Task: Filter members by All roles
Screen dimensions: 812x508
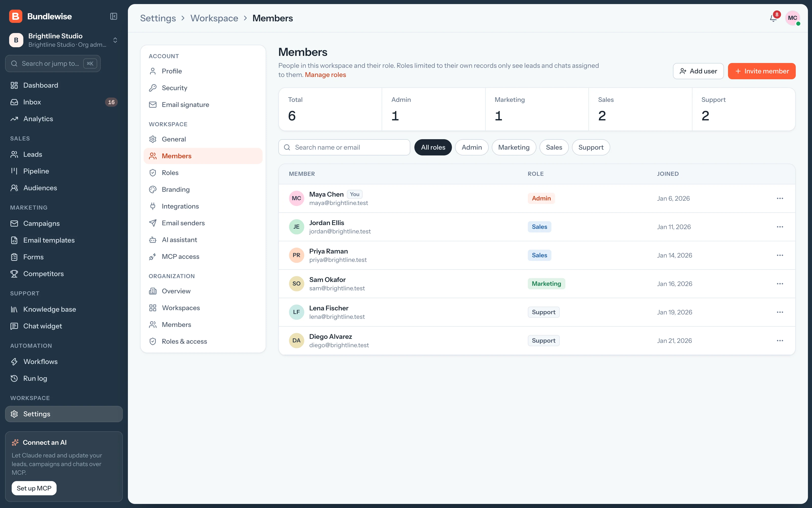Action: (433, 148)
